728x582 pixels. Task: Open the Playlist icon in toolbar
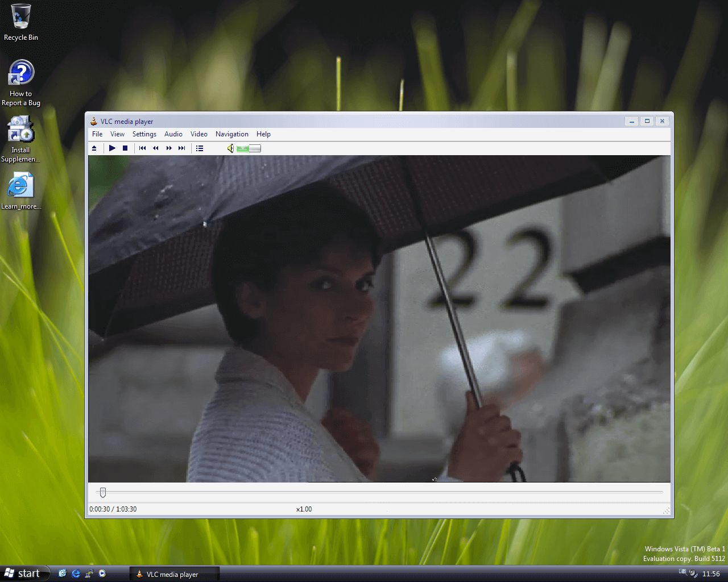(200, 148)
